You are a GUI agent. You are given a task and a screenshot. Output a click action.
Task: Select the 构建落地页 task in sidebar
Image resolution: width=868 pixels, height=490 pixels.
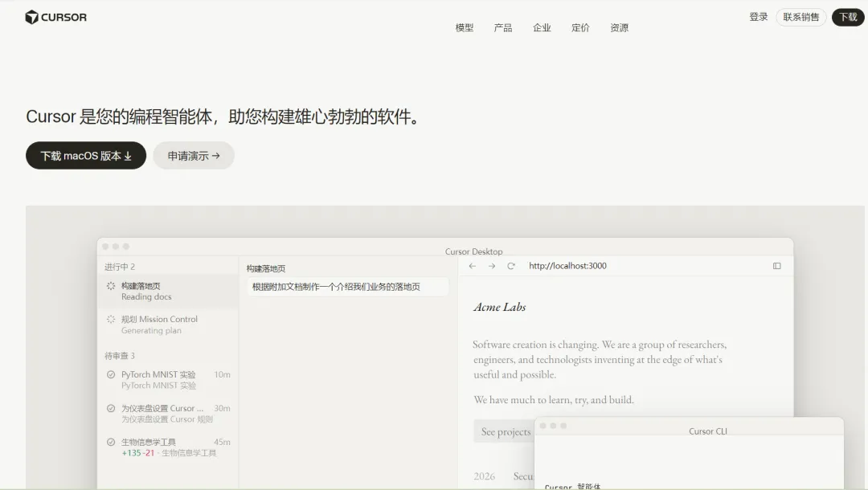tap(168, 292)
